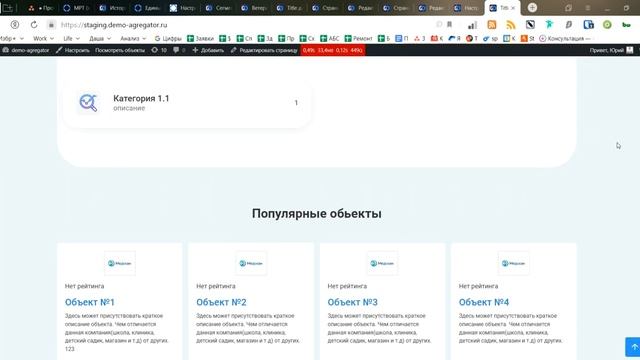Open the Объект №2 link
The width and height of the screenshot is (640, 360).
(221, 302)
